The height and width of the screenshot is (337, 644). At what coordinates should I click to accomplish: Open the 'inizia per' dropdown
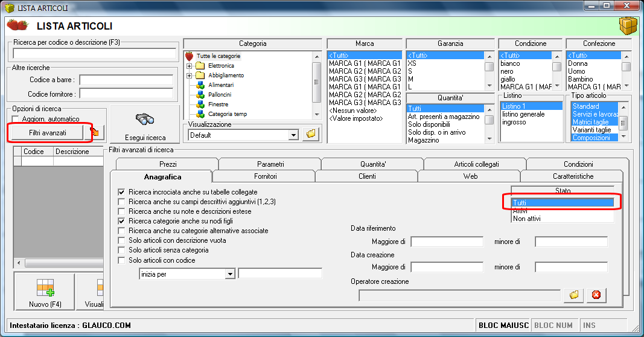tap(230, 274)
